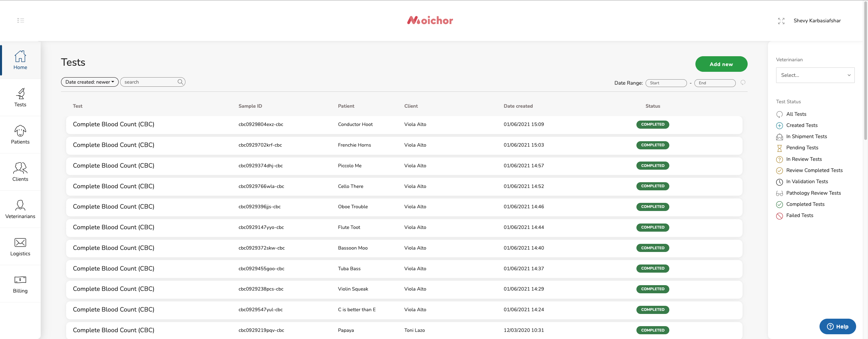Click the date range reset icon

743,83
